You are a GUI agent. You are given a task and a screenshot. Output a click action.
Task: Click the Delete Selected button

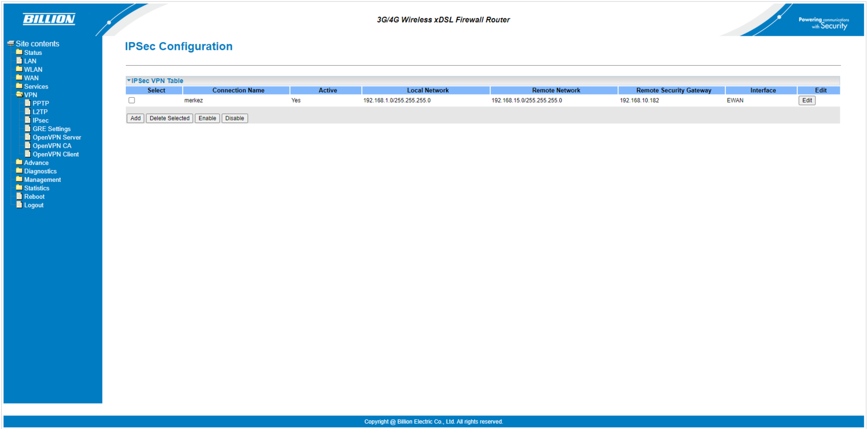169,118
